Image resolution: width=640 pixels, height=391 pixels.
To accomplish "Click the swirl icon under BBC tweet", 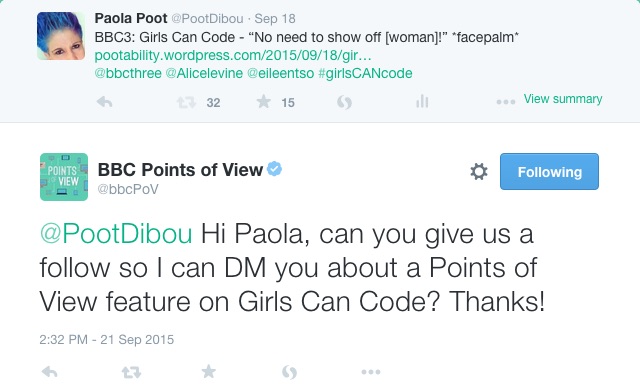I will pyautogui.click(x=289, y=372).
